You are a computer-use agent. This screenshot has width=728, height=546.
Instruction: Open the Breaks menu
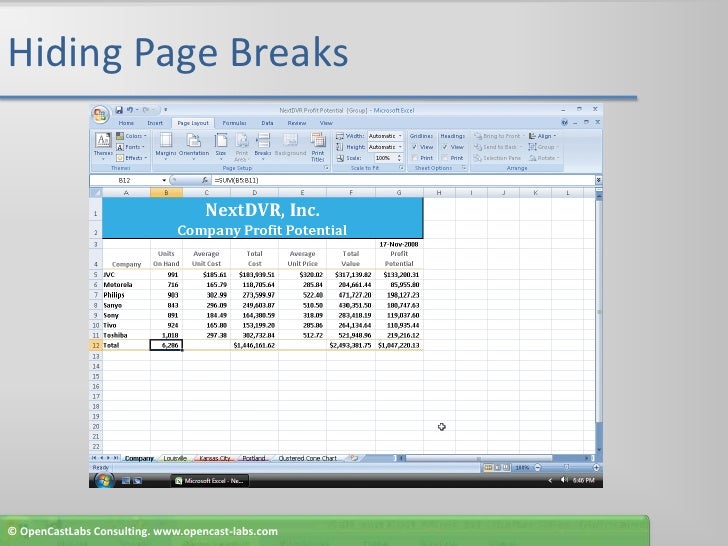pos(263,146)
